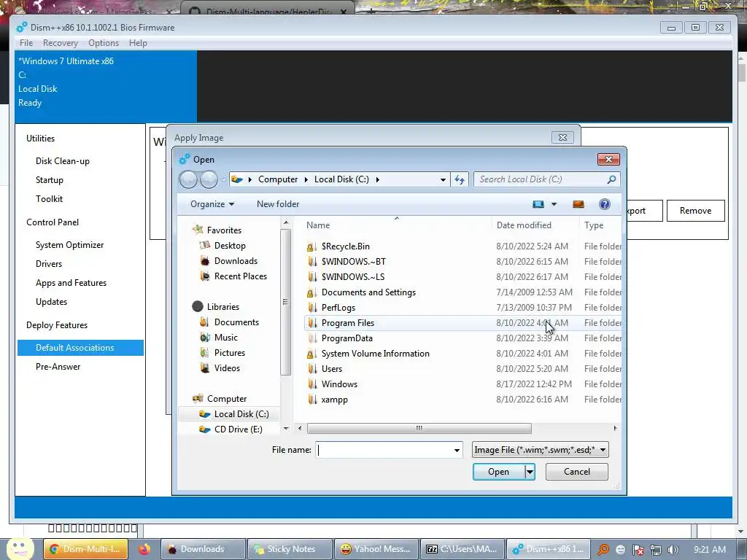The image size is (747, 560).
Task: Click the Back navigation arrow in Open dialog
Action: [188, 179]
